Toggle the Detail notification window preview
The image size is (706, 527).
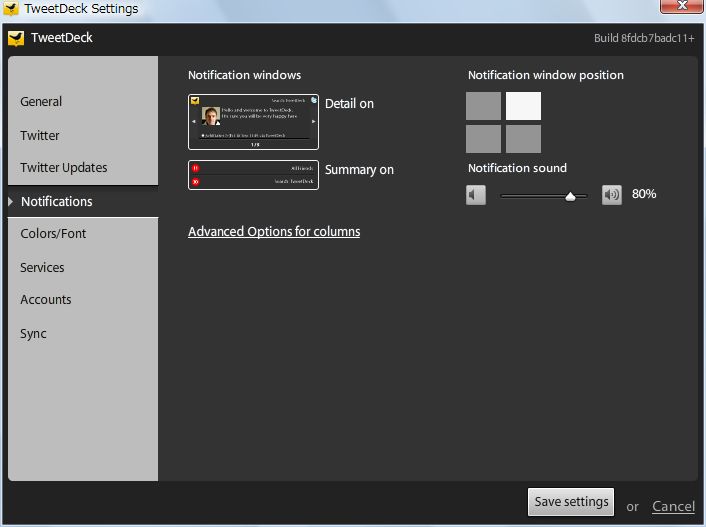pyautogui.click(x=253, y=122)
